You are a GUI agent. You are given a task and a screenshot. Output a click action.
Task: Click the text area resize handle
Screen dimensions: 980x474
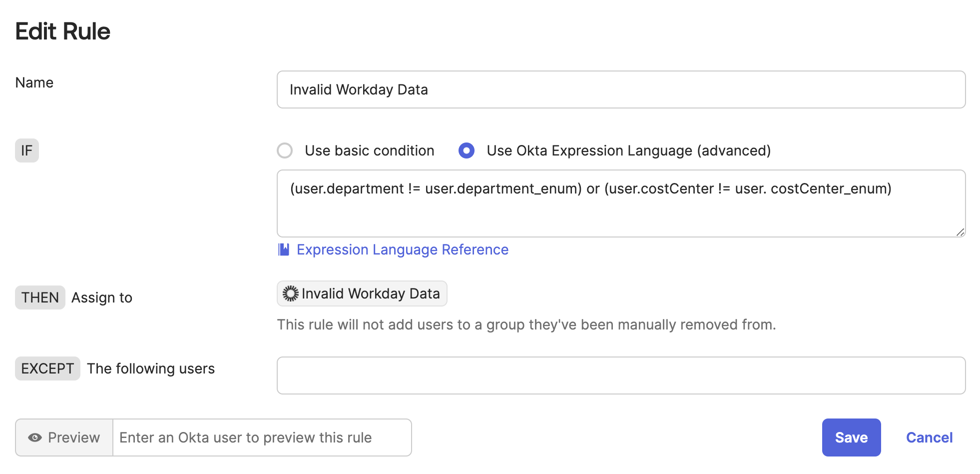pyautogui.click(x=960, y=232)
